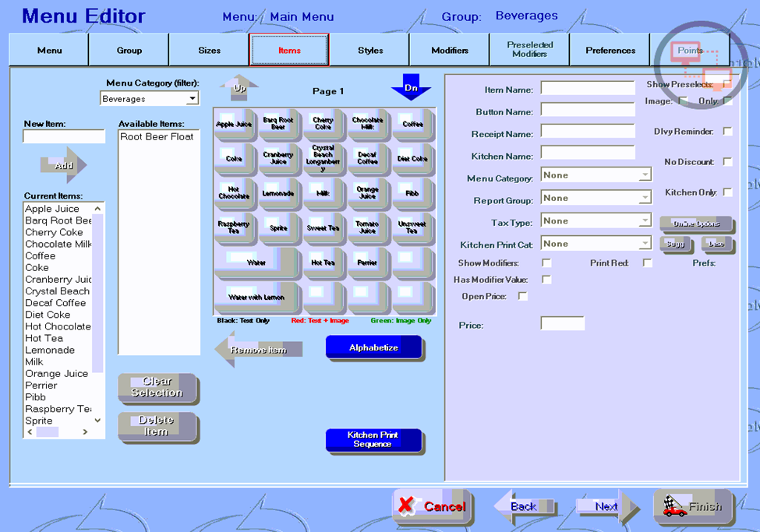The image size is (760, 532).
Task: Open the Preferences tab
Action: point(610,50)
